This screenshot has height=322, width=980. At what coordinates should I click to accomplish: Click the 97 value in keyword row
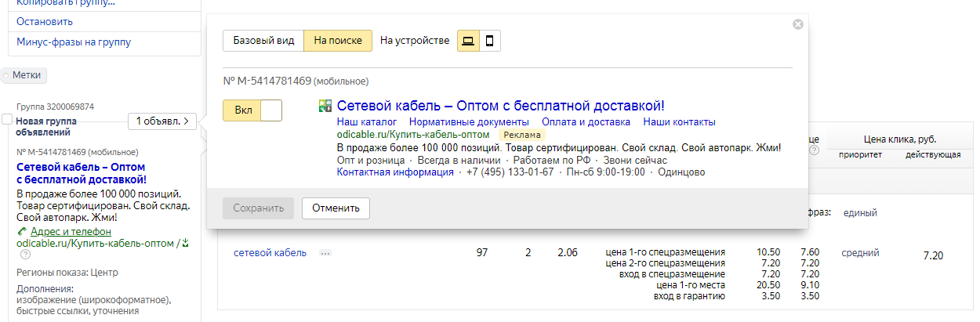pyautogui.click(x=482, y=253)
